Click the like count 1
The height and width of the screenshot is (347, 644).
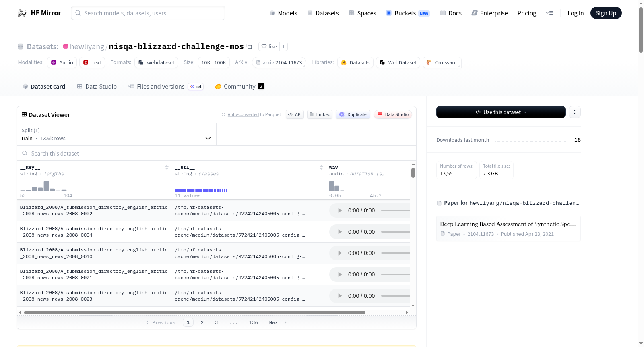point(283,46)
